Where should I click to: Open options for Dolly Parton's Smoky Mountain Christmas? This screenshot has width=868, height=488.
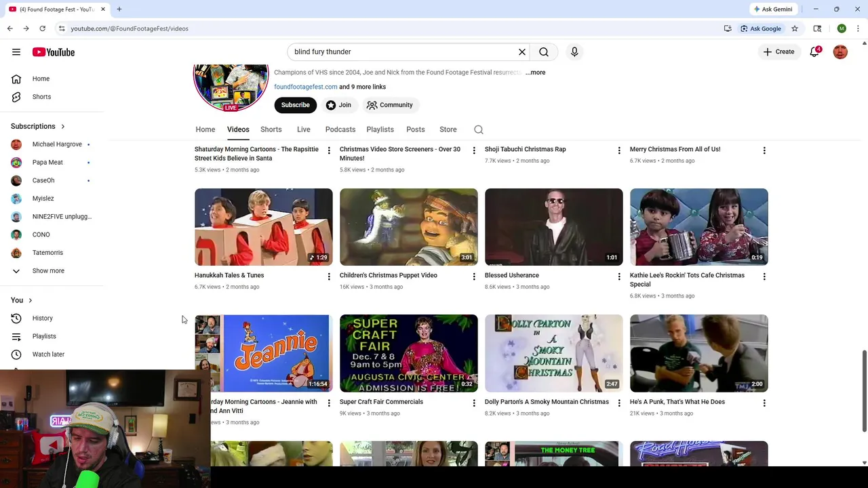pos(619,403)
